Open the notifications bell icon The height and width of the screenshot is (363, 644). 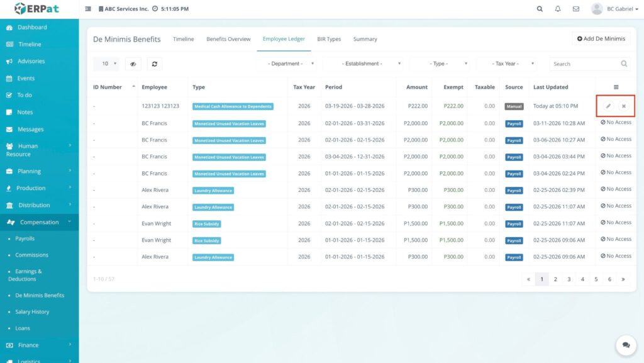tap(557, 9)
